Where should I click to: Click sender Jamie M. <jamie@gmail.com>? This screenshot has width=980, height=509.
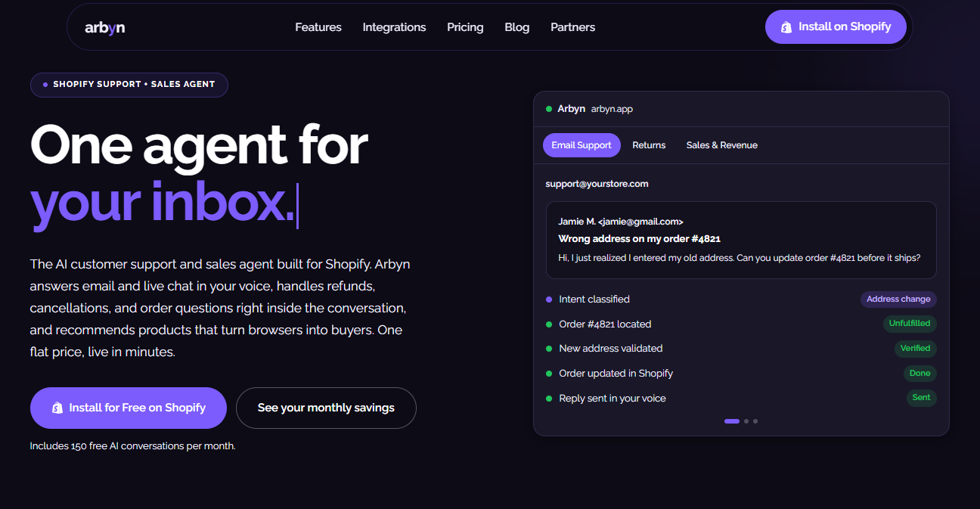pos(621,222)
